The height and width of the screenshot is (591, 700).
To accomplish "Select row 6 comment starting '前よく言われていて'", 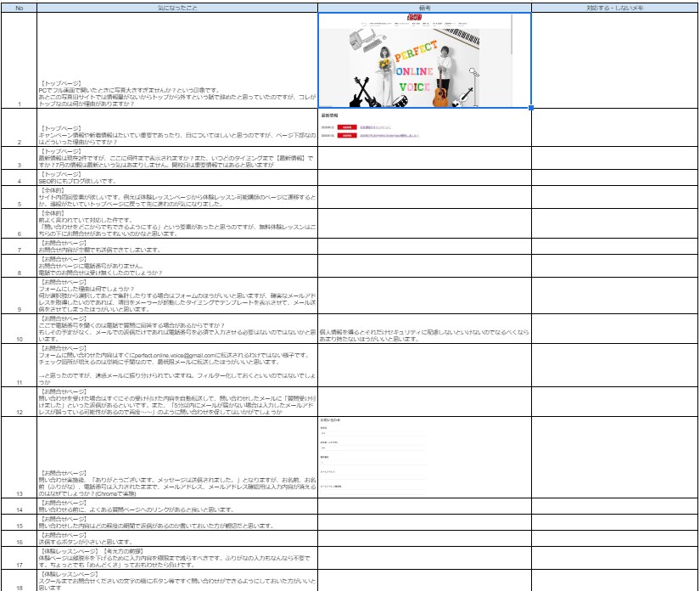I will [x=177, y=223].
